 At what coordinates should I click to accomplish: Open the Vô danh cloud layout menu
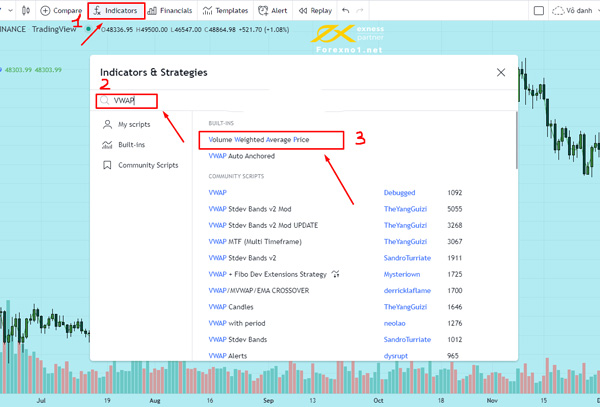tap(572, 11)
